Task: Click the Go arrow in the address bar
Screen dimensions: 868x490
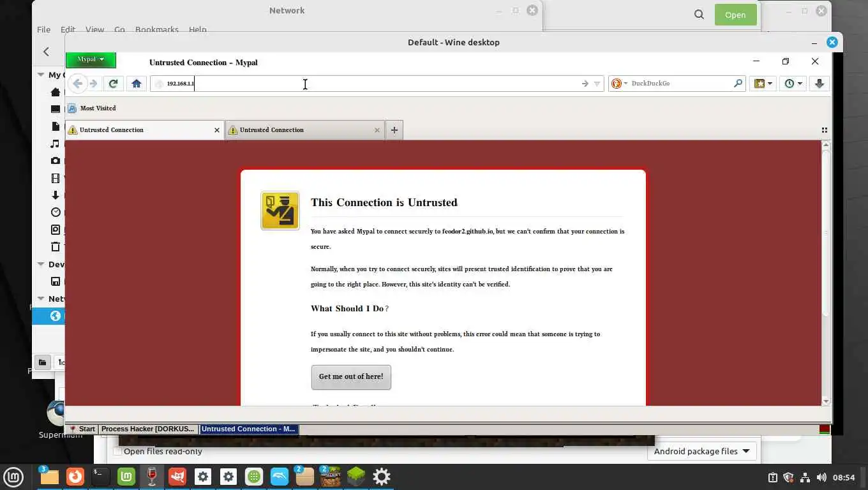Action: [585, 84]
